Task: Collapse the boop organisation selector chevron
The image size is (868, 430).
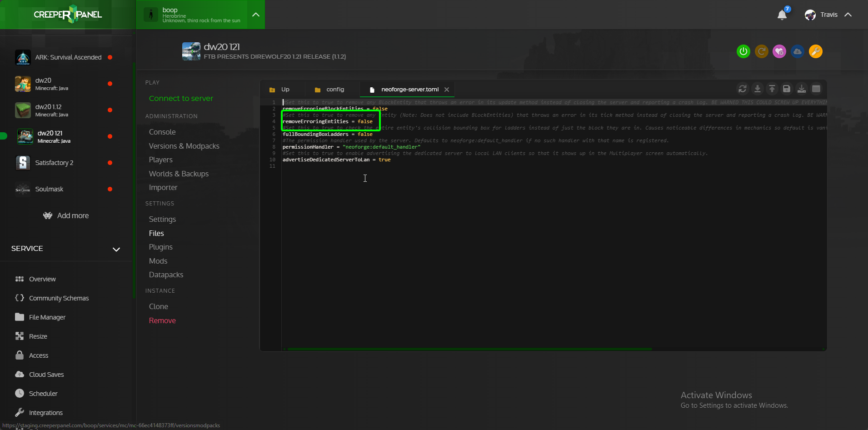Action: point(256,15)
